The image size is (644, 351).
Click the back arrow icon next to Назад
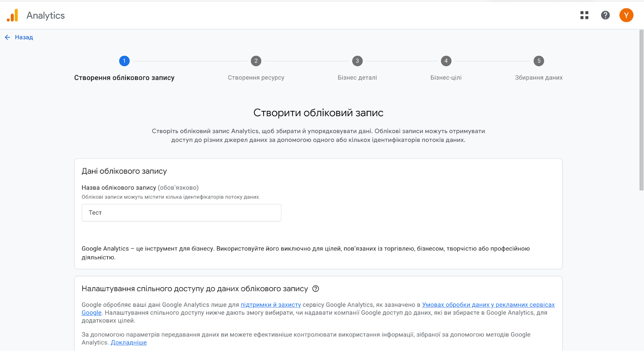pos(8,37)
